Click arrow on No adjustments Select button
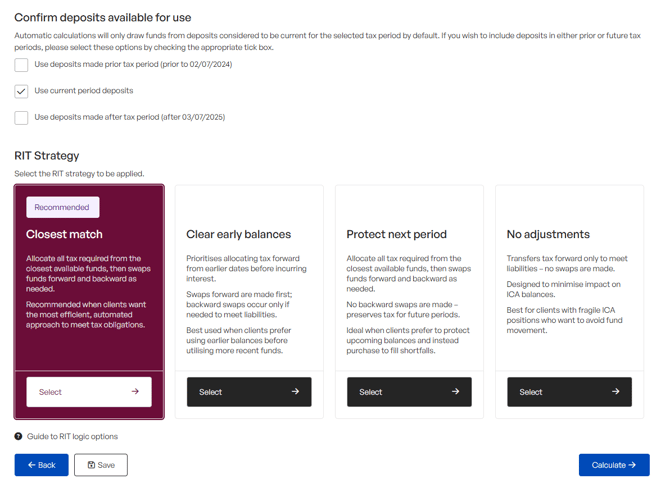Screen dimensions: 670x488 [615, 392]
